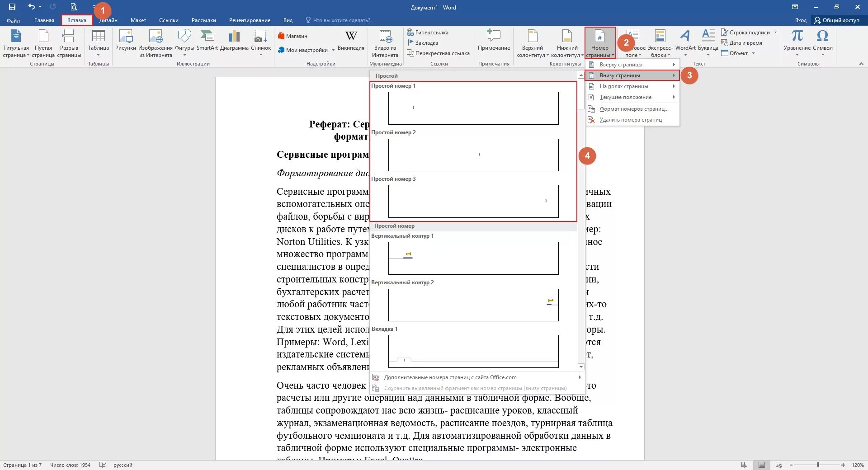Viewport: 868px width, 470px height.
Task: Open Bottom of Page (Внизу страницы) submenu
Action: click(632, 75)
